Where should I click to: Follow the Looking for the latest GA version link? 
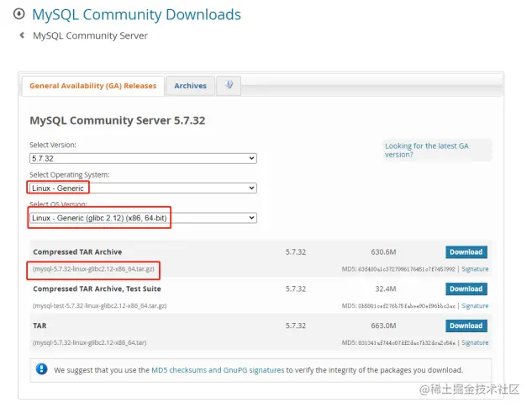click(426, 150)
